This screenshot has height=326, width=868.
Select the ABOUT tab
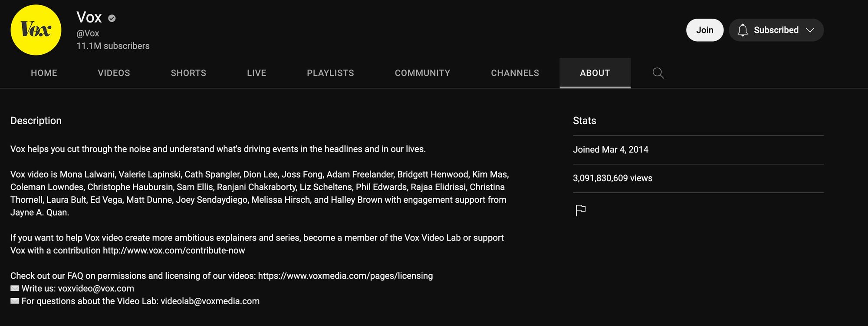[595, 73]
